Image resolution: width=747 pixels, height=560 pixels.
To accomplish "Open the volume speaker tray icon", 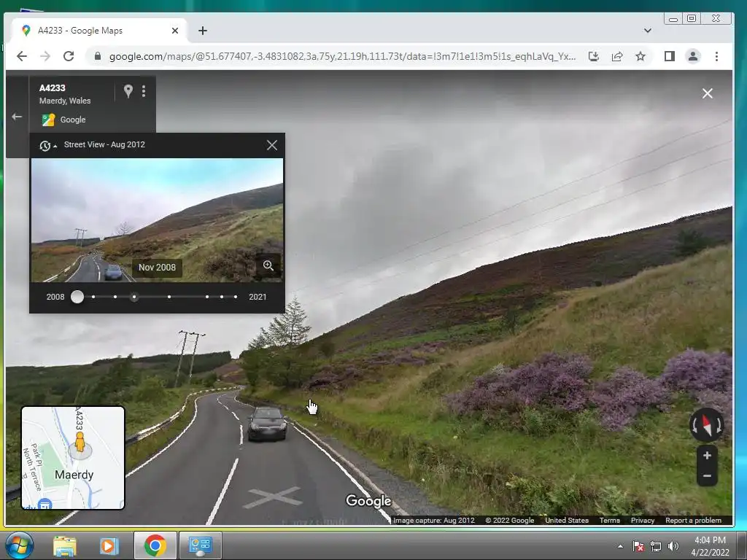I will pos(673,546).
